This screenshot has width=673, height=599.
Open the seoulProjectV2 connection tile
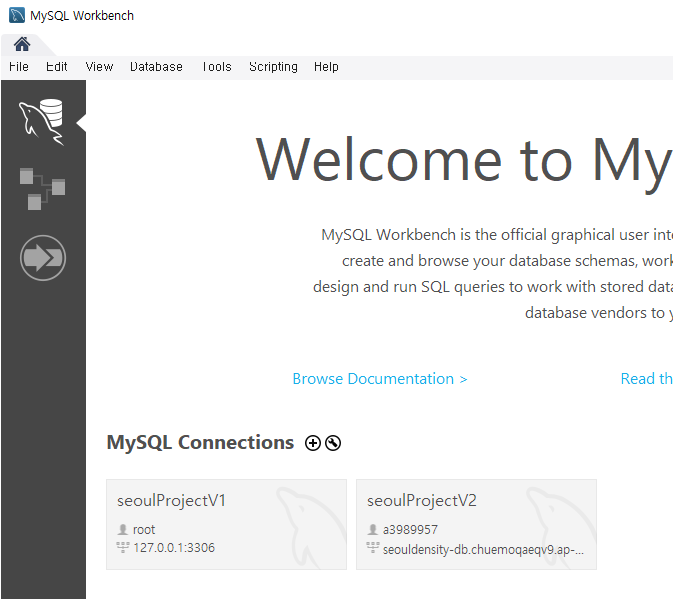pos(476,524)
